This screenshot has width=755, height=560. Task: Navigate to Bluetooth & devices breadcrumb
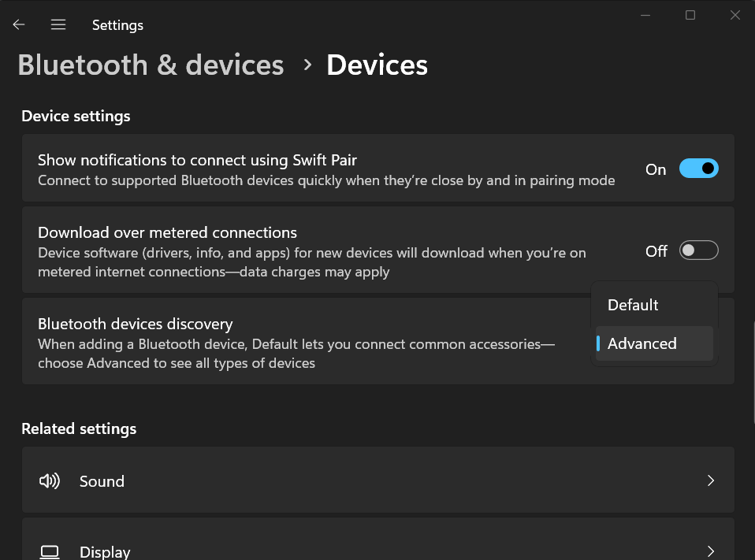pos(151,65)
